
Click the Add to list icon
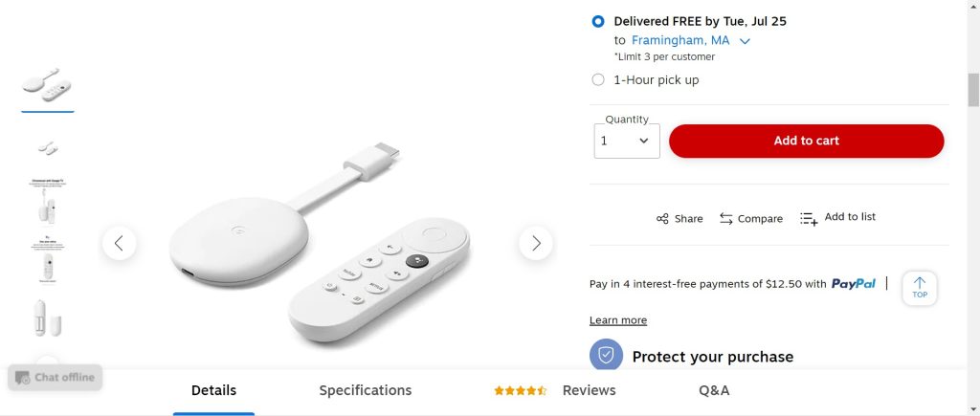click(x=809, y=219)
